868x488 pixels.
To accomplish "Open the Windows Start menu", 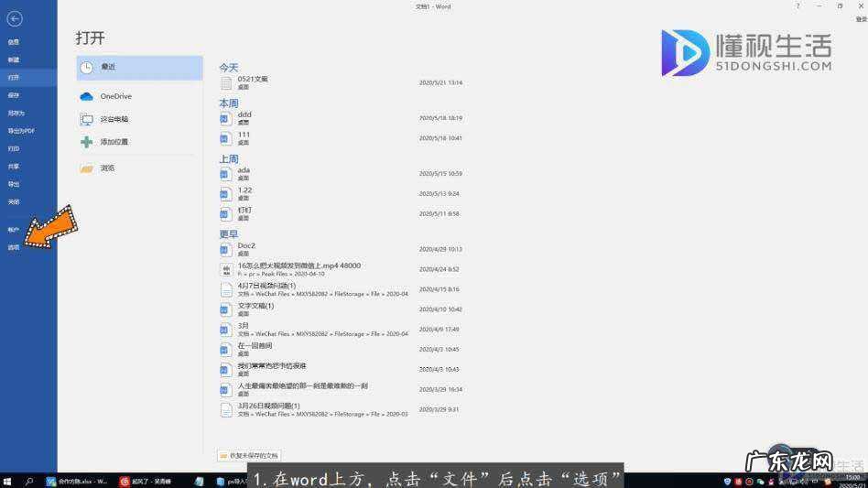I will pos(7,482).
